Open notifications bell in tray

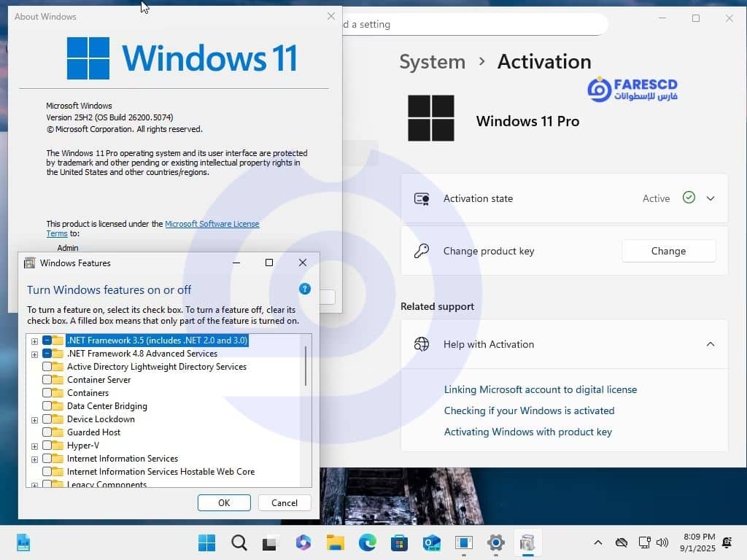727,542
